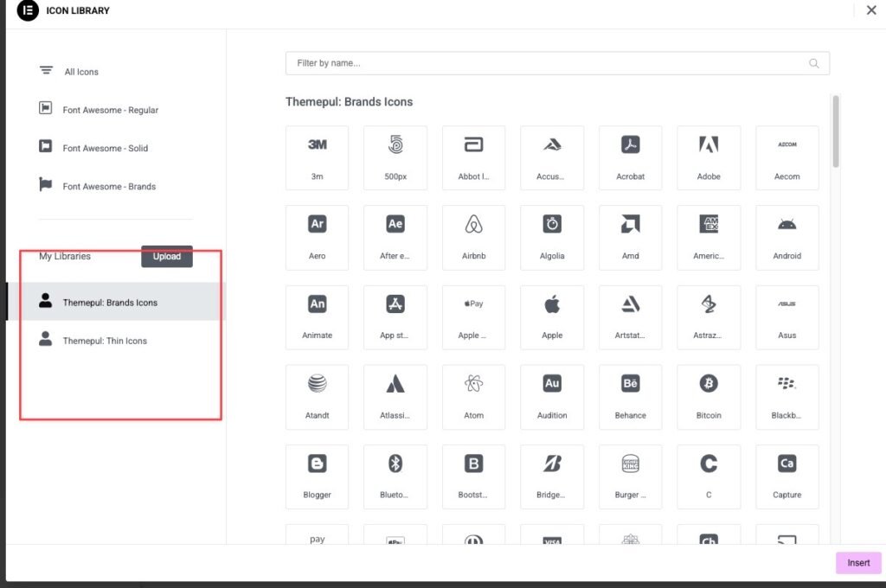Choose the Astrazeneca icon
The height and width of the screenshot is (588, 886).
(709, 316)
